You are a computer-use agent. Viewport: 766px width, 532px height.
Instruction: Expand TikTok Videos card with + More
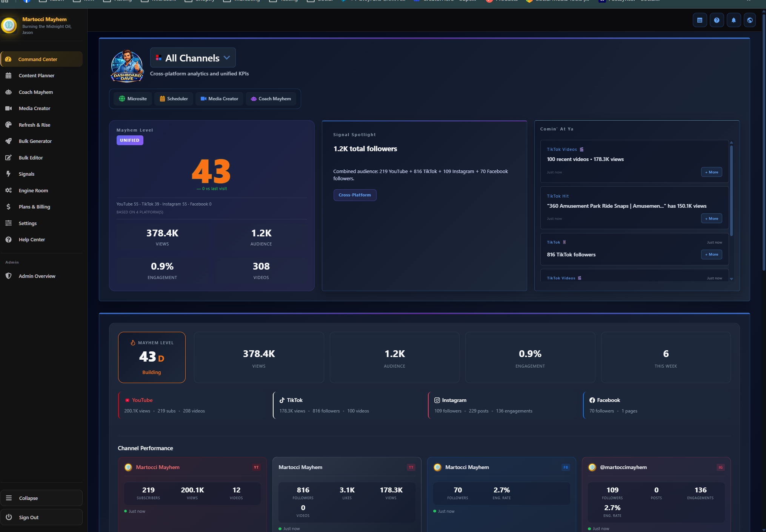coord(711,172)
